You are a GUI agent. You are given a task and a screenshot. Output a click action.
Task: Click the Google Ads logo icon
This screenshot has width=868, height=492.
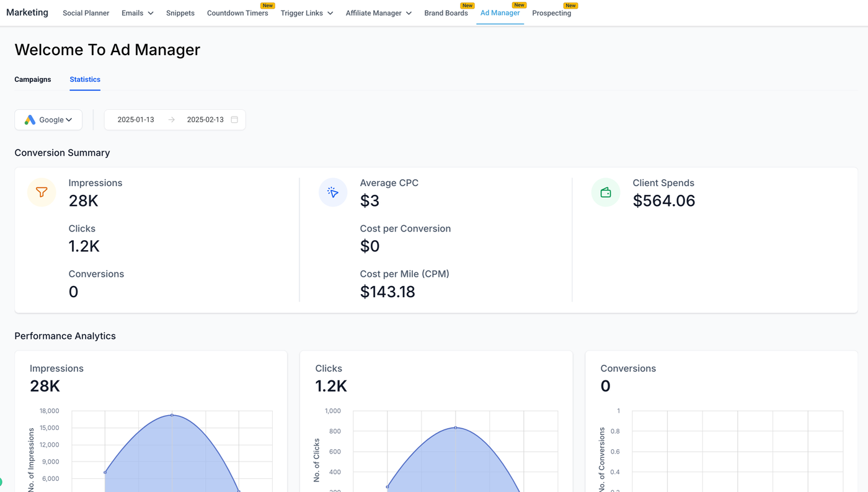pos(30,120)
